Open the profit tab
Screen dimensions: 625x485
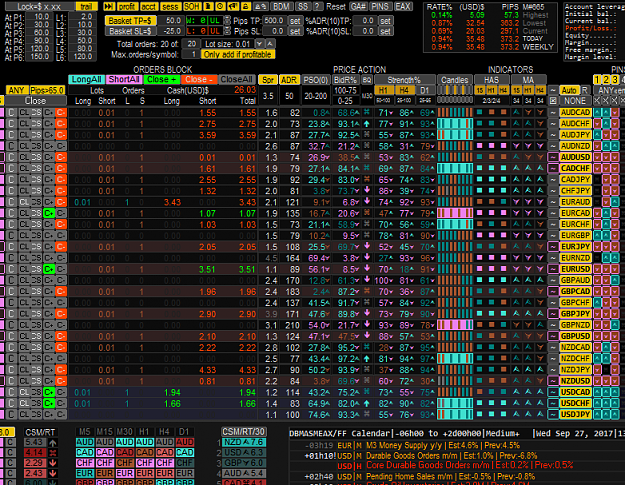tap(127, 6)
